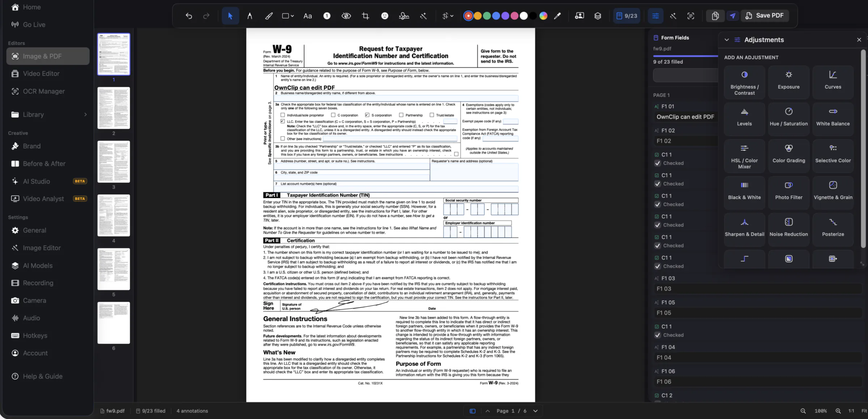Add a Color Grading adjustment
This screenshot has height=419, width=868.
pos(789,156)
